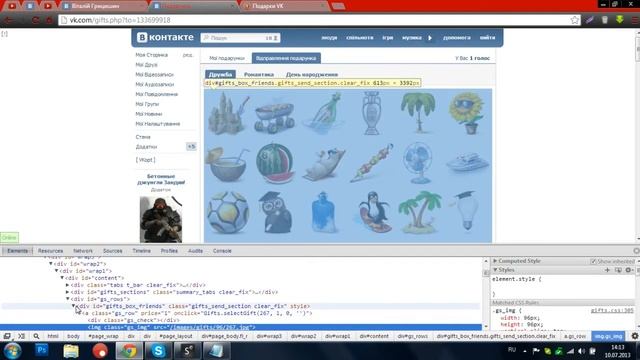Viewport: 640px width, 360px height.
Task: Select the sand castle gift
Action: click(228, 113)
